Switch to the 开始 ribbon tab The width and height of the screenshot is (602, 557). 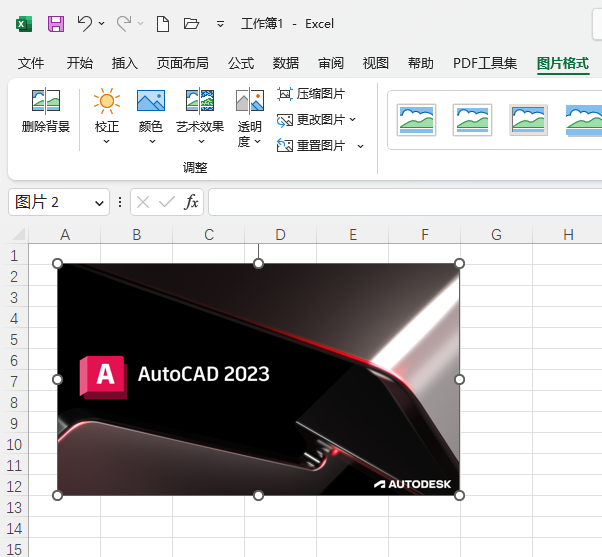(79, 63)
